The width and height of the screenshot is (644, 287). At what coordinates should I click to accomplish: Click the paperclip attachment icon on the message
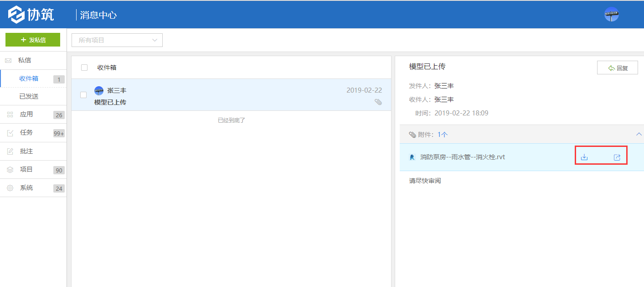(x=378, y=102)
